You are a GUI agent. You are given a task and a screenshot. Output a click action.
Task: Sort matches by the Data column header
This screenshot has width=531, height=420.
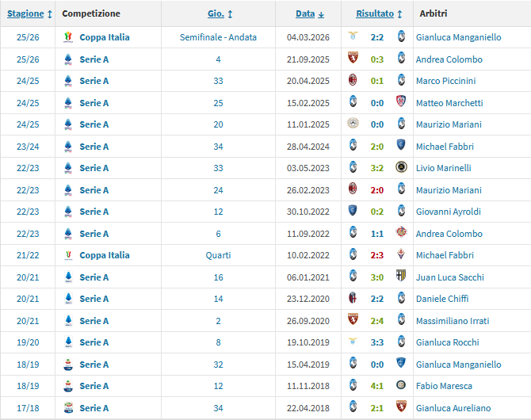pos(305,13)
